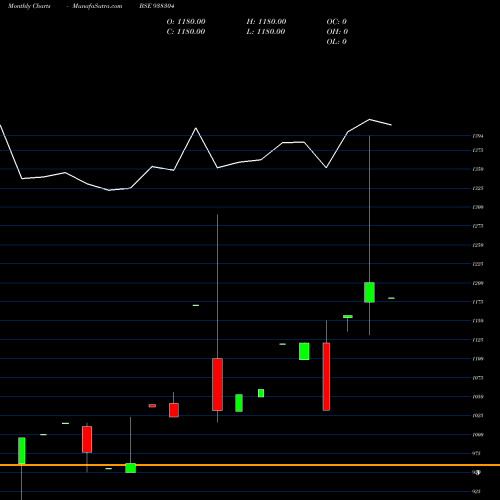Select the last small green dash candle at 1180
Image resolution: width=500 pixels, height=500 pixels.
pyautogui.click(x=391, y=298)
